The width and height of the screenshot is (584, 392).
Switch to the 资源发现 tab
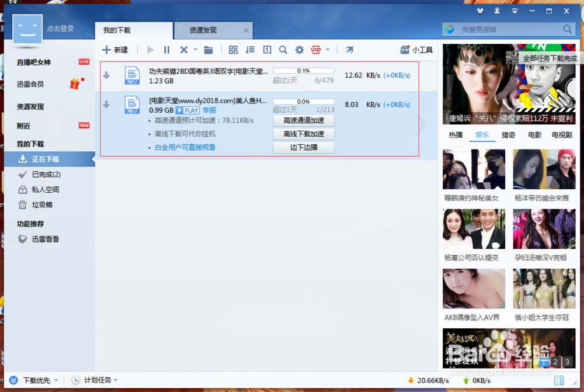click(213, 30)
